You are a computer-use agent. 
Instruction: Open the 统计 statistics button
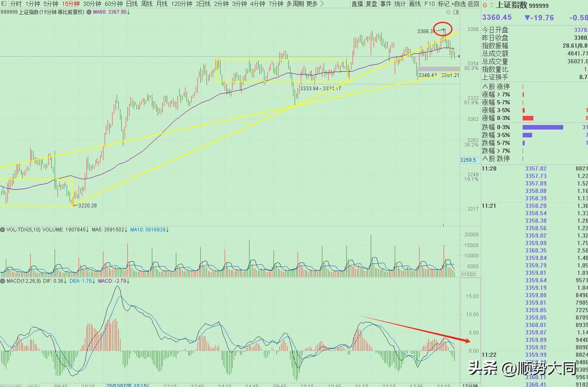[400, 4]
